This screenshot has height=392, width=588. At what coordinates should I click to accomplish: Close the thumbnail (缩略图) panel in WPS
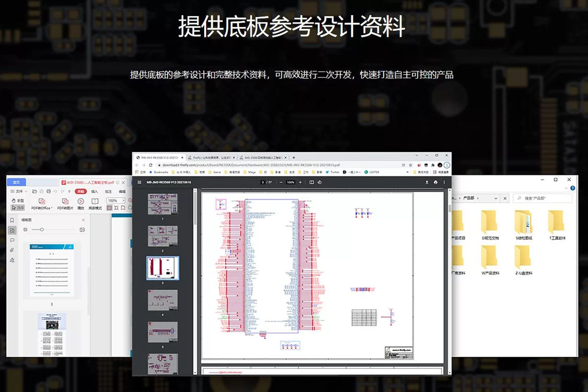pos(83,220)
